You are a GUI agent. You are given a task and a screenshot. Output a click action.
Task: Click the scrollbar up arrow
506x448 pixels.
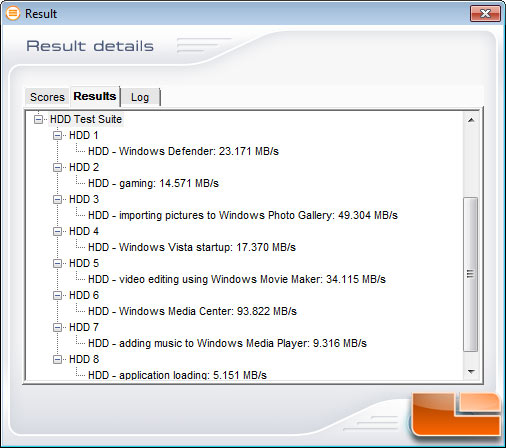[x=471, y=120]
